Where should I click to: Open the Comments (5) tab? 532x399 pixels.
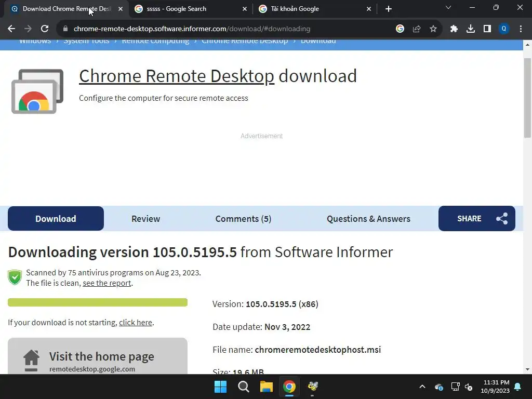click(x=243, y=219)
